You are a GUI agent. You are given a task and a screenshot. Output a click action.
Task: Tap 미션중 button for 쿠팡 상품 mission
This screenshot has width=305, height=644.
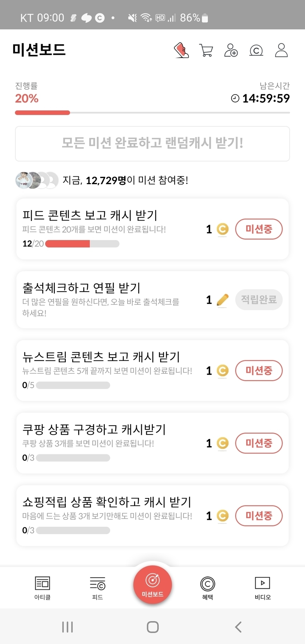tap(259, 443)
